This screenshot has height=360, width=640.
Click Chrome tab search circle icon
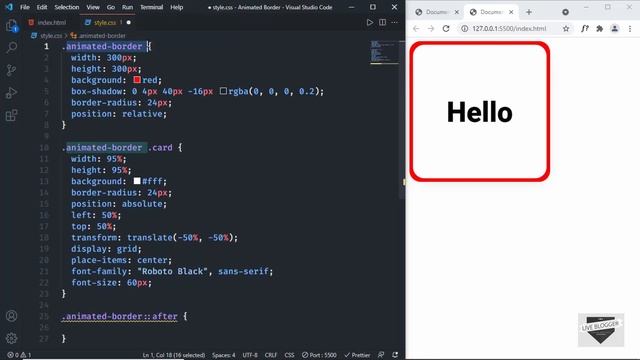click(x=565, y=12)
